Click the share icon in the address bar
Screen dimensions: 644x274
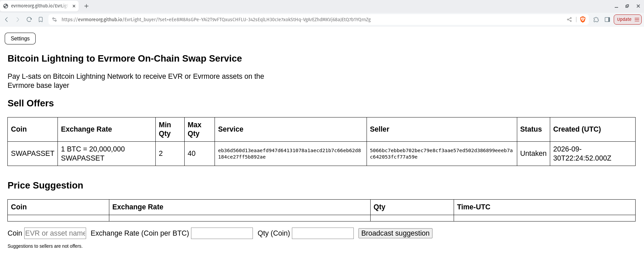pos(569,20)
